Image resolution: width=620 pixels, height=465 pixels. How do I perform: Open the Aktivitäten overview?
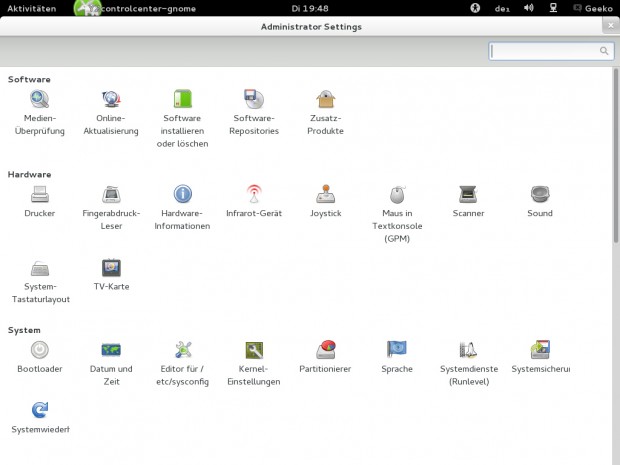(x=32, y=8)
